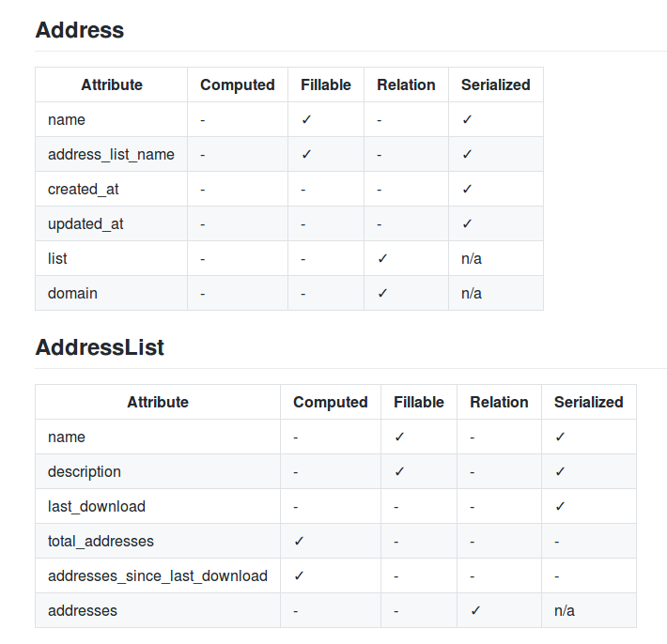667x644 pixels.
Task: Click the total_addresses attribute cell
Action: [x=158, y=541]
